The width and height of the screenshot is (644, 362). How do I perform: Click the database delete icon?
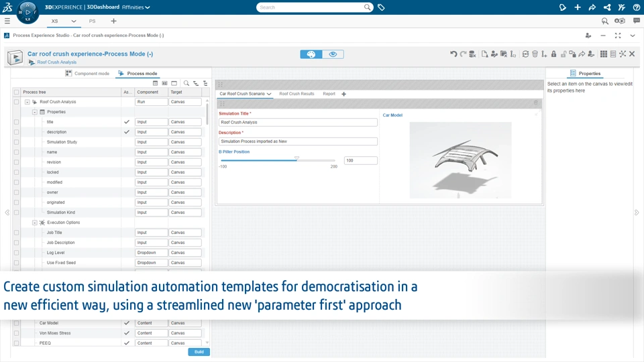pyautogui.click(x=472, y=54)
